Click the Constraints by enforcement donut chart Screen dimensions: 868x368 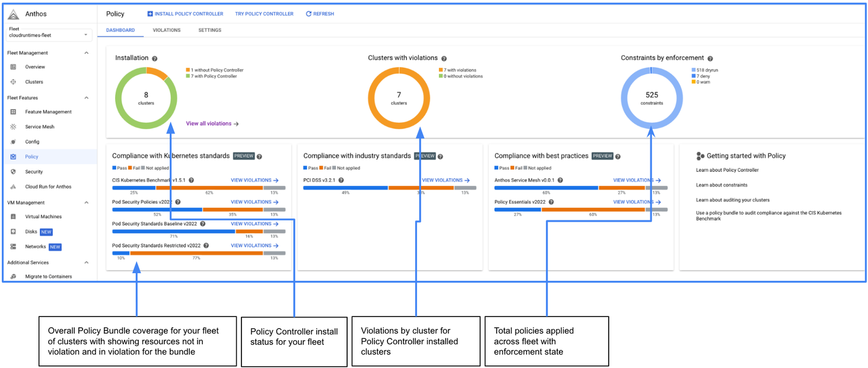(651, 98)
